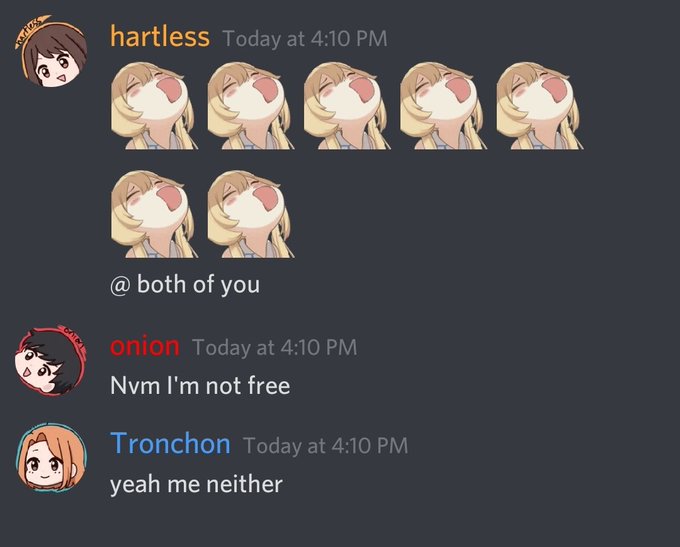Click second emoji in top row
The image size is (680, 547).
pos(251,105)
